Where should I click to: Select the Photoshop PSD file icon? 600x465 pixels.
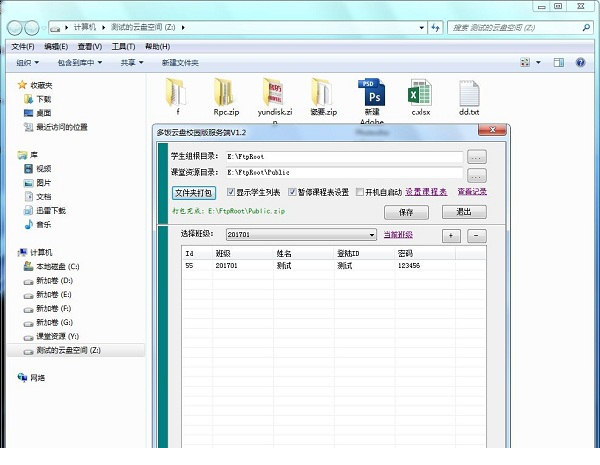coord(371,92)
